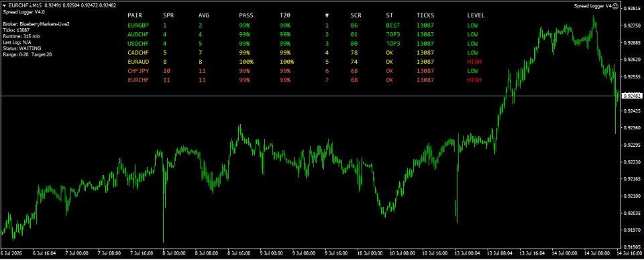Click the HIGH level in EURAUD row
The width and height of the screenshot is (644, 260).
[x=474, y=62]
